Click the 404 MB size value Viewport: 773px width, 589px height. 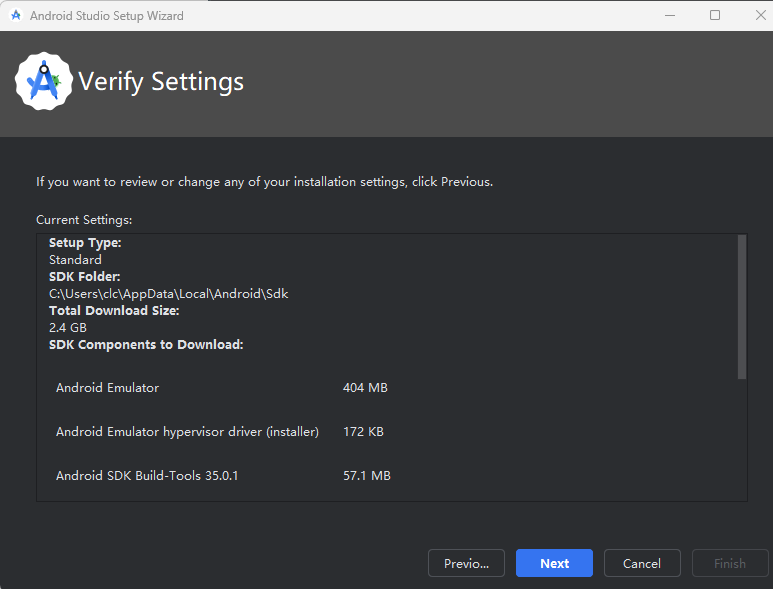click(x=365, y=387)
